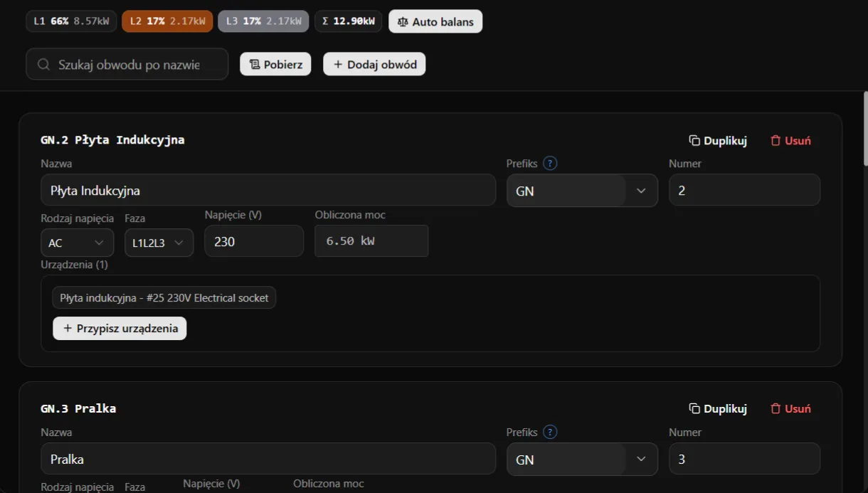Click Duplikuj for GN.3 Pralka
The image size is (868, 493).
(718, 408)
